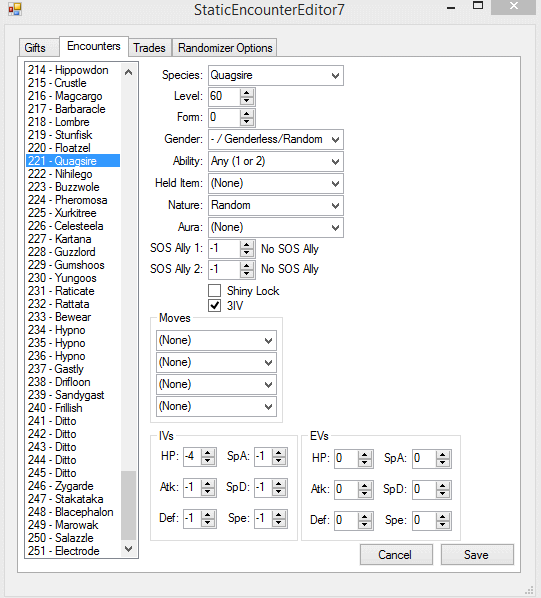Open the Ability dropdown
The width and height of the screenshot is (541, 598).
pyautogui.click(x=335, y=162)
